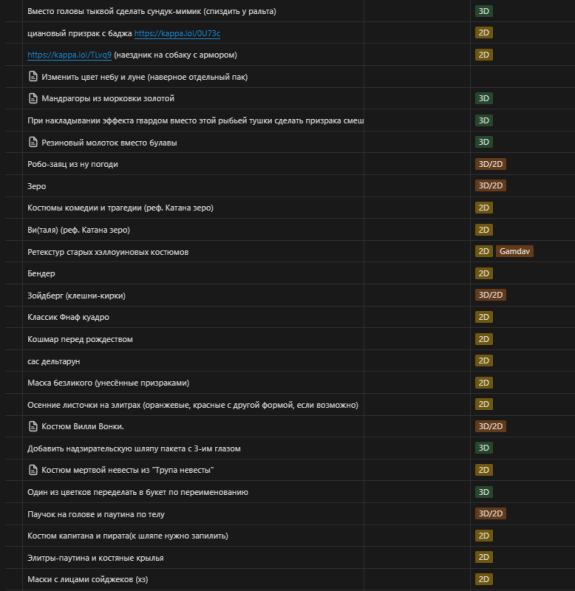Open page icon beside Резиновый молоток вместо булавы
Image resolution: width=575 pixels, height=591 pixels.
33,142
